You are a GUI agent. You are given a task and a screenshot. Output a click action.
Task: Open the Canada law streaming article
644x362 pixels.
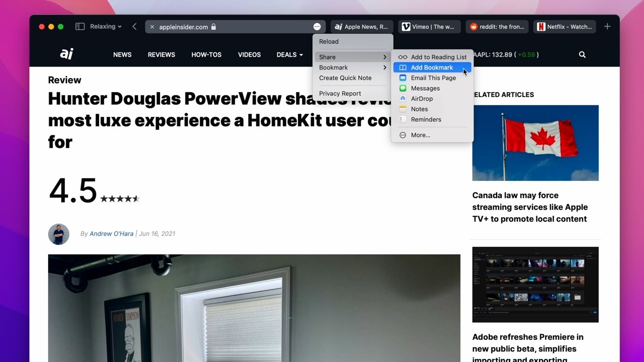pyautogui.click(x=530, y=207)
